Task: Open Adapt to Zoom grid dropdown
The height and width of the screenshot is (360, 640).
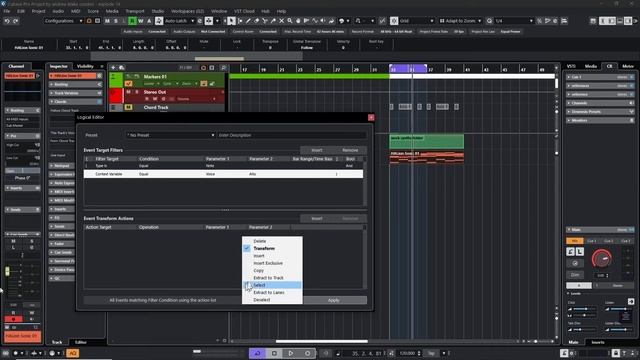Action: point(460,21)
